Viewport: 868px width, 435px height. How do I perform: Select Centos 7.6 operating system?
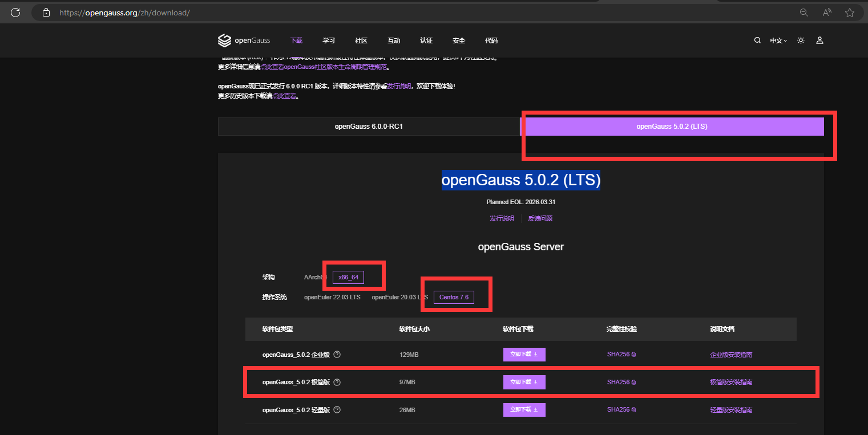[454, 297]
